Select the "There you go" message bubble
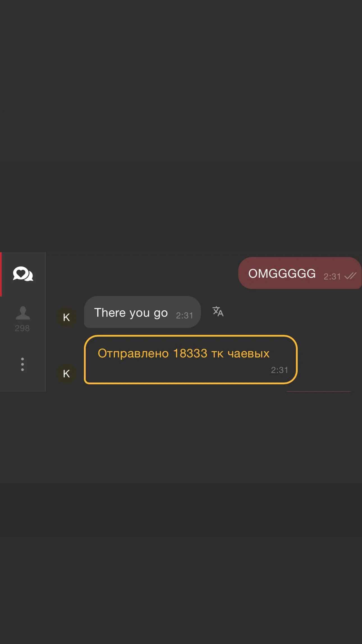The width and height of the screenshot is (362, 644). pyautogui.click(x=142, y=312)
